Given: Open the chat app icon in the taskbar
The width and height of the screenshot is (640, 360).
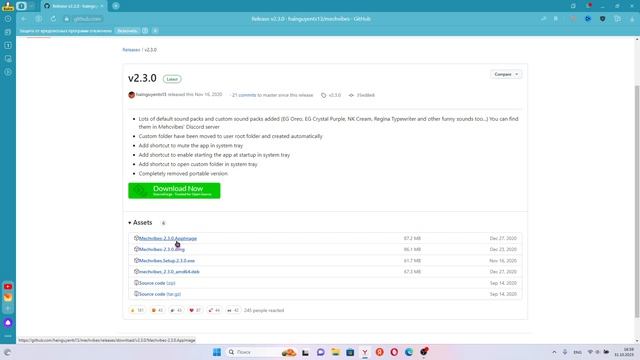Looking at the screenshot, I should (x=320, y=352).
